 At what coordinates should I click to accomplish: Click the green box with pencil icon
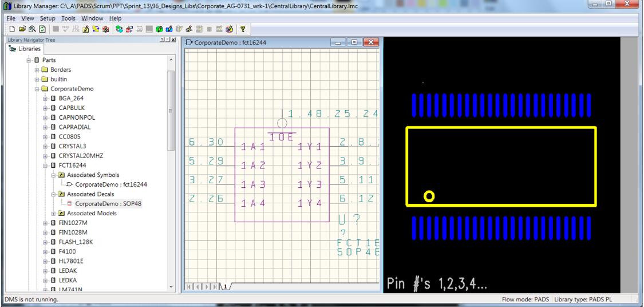pos(159,29)
